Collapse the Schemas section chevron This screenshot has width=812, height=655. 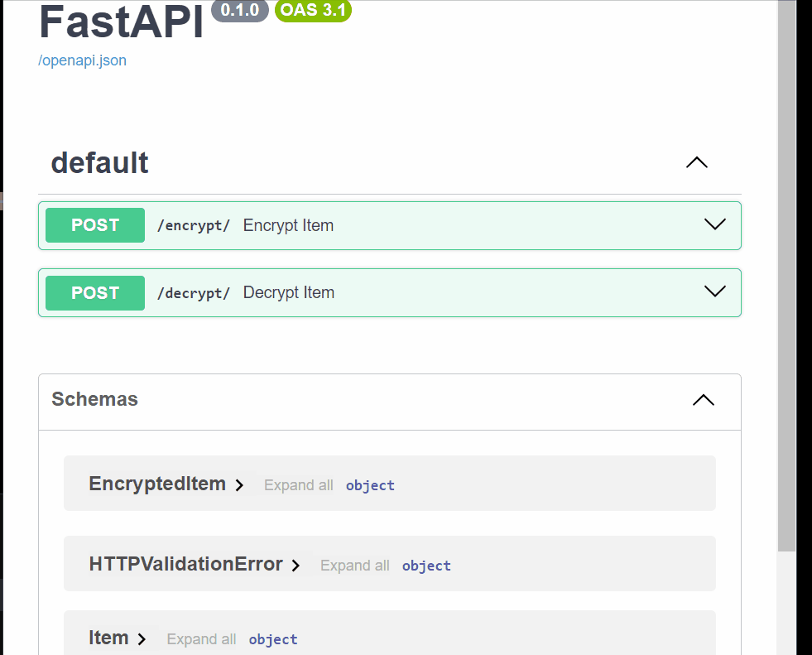[x=703, y=400]
